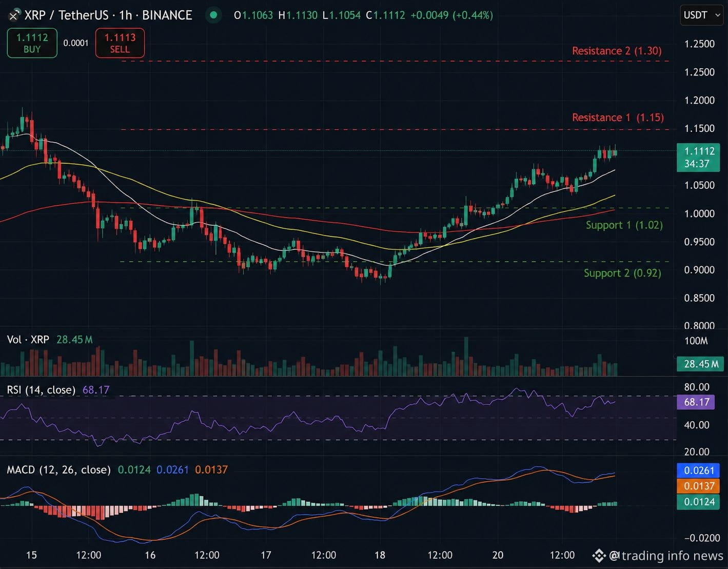Click the 0.0001 spread value

click(76, 43)
